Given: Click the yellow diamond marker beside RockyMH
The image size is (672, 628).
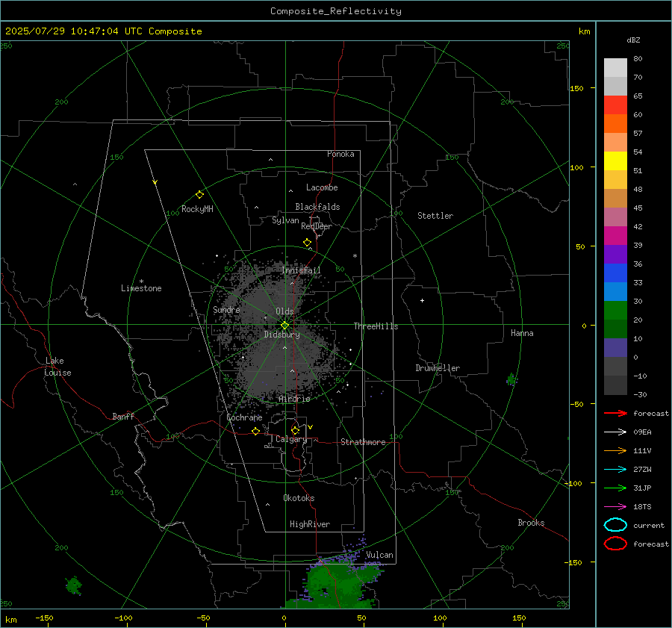Looking at the screenshot, I should [199, 195].
